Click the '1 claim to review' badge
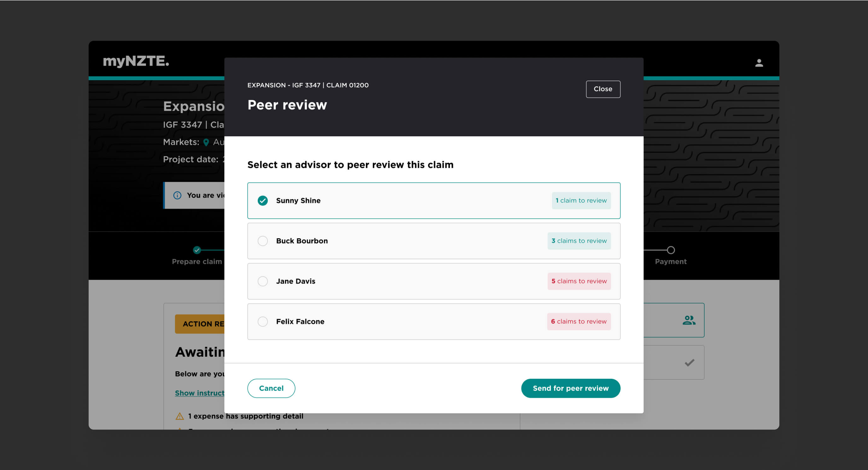The width and height of the screenshot is (868, 470). click(x=581, y=201)
